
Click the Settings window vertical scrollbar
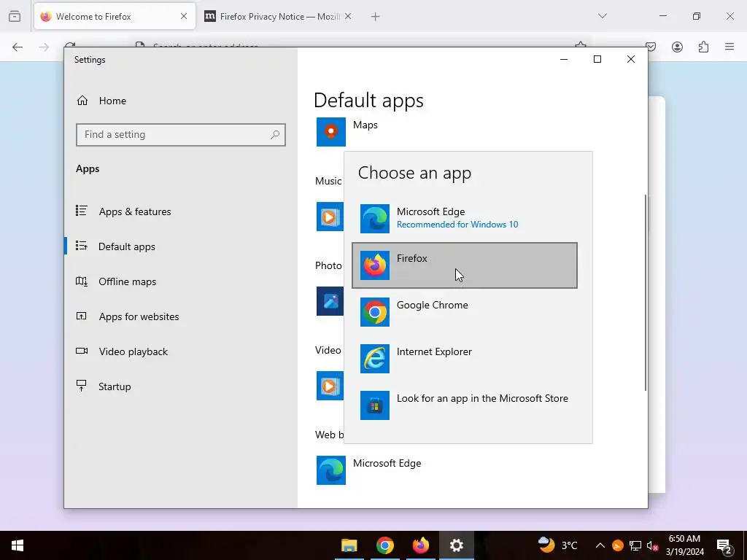tap(646, 292)
